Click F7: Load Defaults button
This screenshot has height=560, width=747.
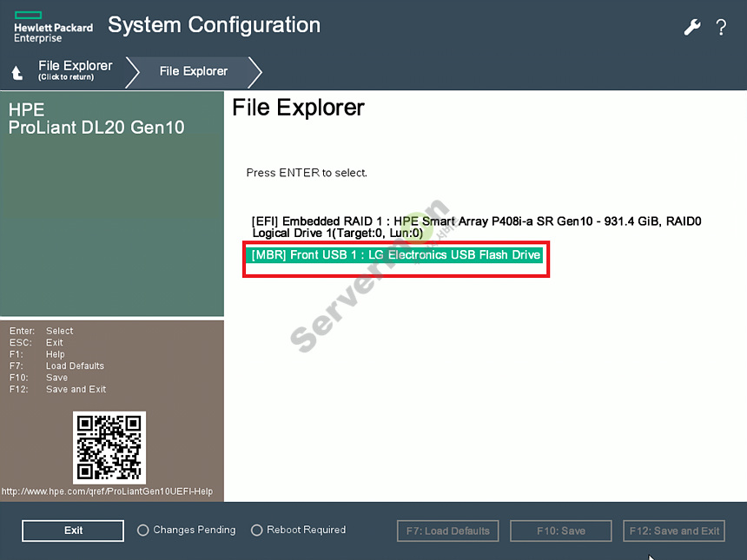pyautogui.click(x=448, y=531)
